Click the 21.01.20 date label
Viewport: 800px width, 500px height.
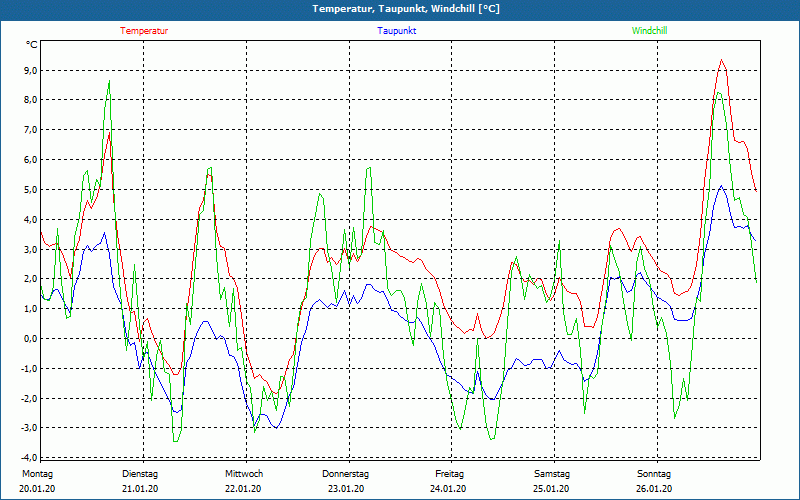[140, 489]
